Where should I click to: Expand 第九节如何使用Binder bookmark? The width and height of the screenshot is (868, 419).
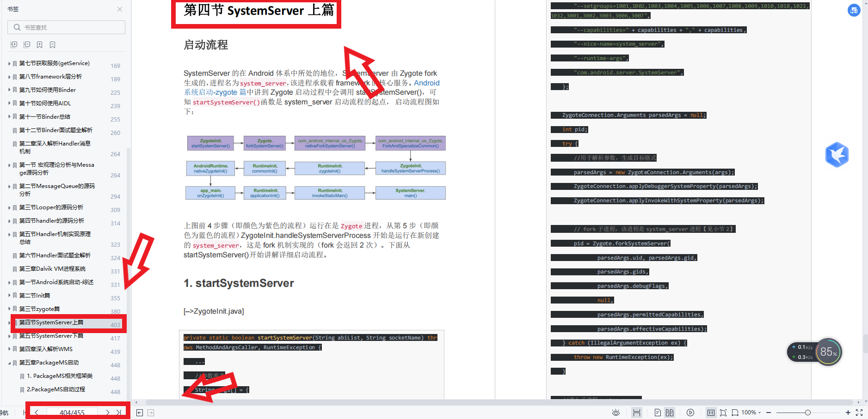tap(9, 91)
